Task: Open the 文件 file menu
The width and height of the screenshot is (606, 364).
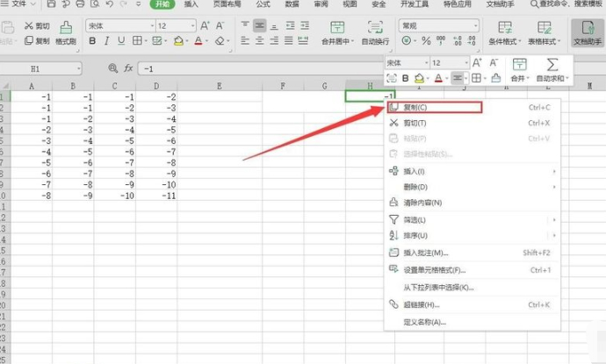Action: click(18, 4)
